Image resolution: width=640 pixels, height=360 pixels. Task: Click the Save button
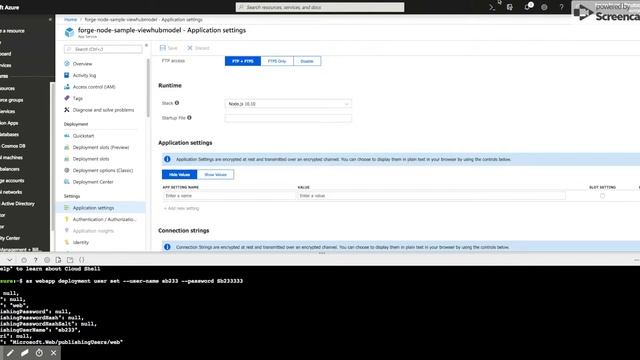(169, 48)
